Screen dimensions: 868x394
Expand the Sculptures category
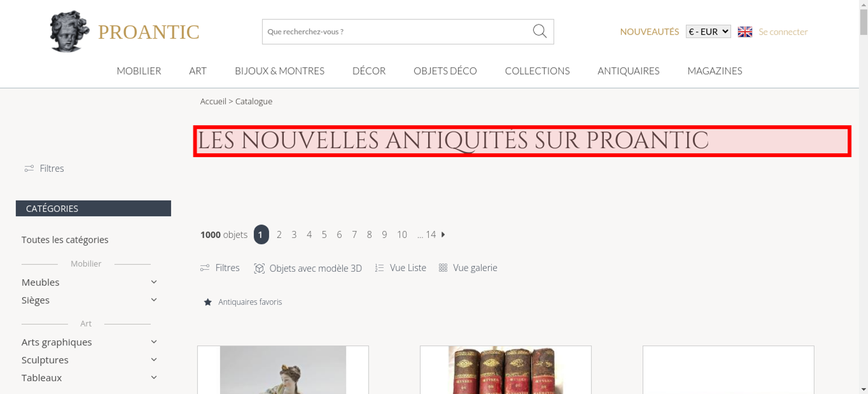click(154, 360)
